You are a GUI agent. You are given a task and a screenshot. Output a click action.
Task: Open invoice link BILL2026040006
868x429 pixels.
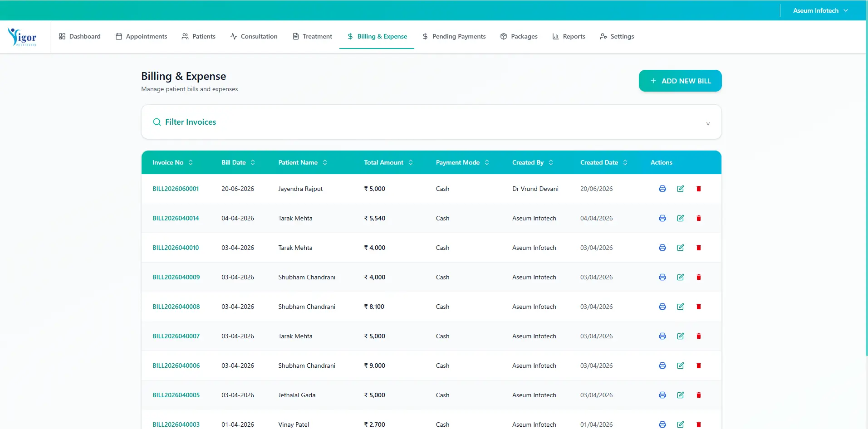[176, 366]
